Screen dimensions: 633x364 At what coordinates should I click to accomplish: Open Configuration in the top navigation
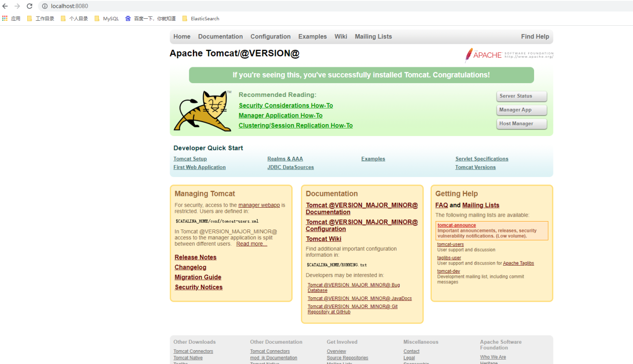[x=271, y=37]
